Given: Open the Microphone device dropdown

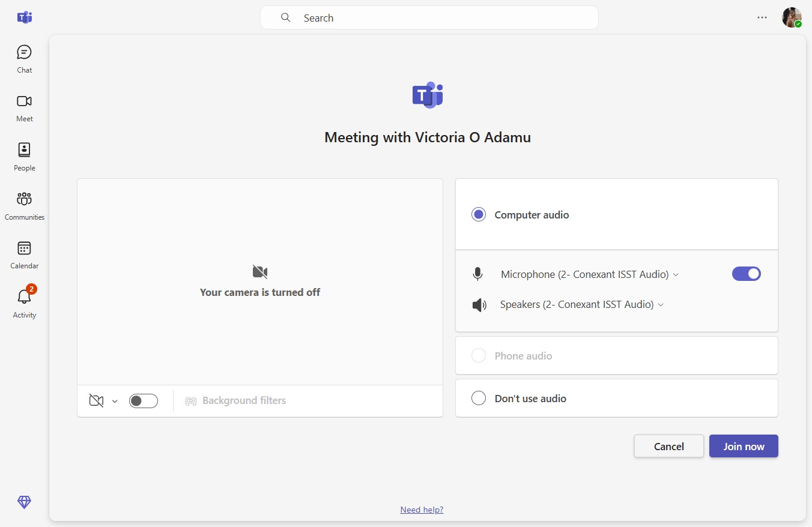Looking at the screenshot, I should pyautogui.click(x=590, y=274).
